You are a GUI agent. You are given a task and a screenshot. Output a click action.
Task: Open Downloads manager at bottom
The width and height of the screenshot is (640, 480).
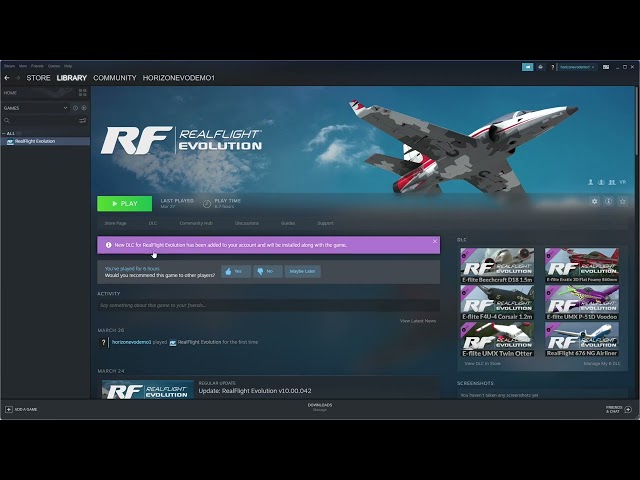click(320, 407)
